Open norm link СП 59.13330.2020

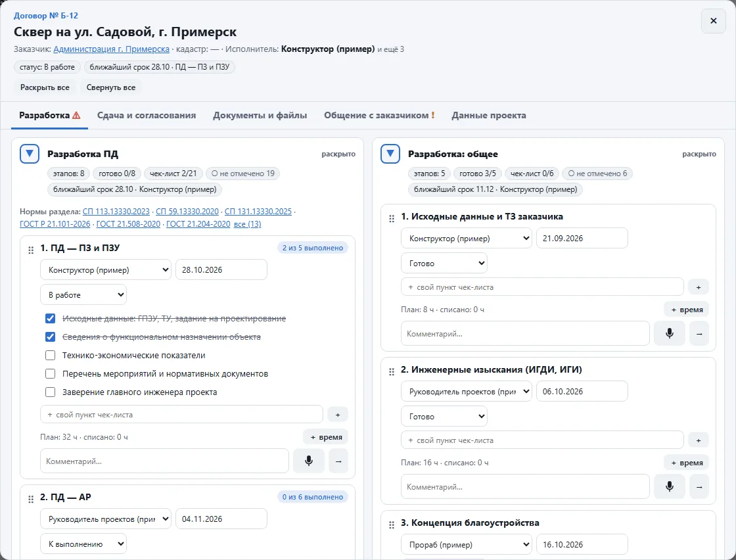pos(187,211)
